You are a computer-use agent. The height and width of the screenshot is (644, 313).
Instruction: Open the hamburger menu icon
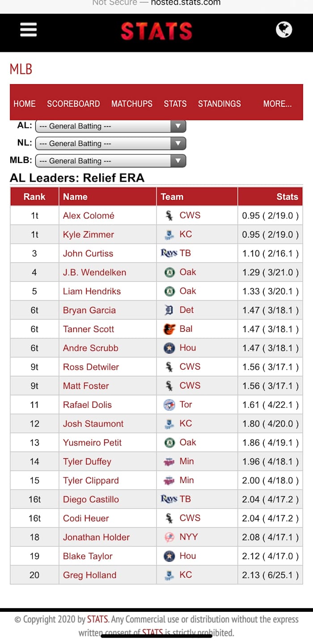[x=28, y=30]
